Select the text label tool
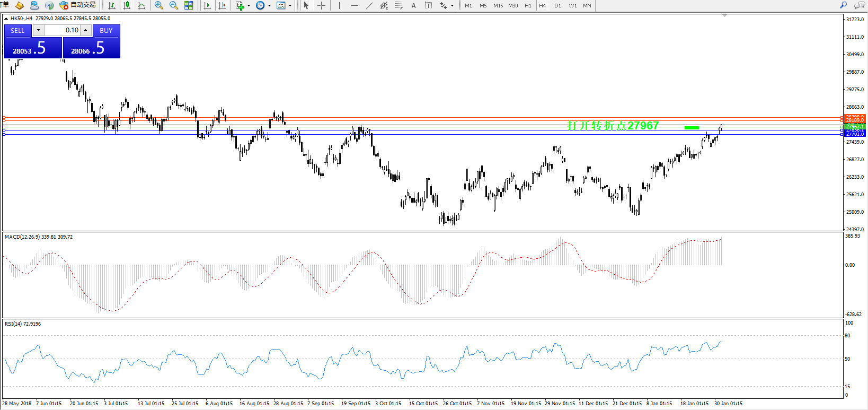 pyautogui.click(x=428, y=5)
